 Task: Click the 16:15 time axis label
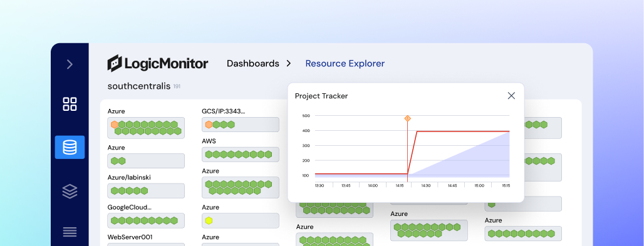tap(506, 186)
